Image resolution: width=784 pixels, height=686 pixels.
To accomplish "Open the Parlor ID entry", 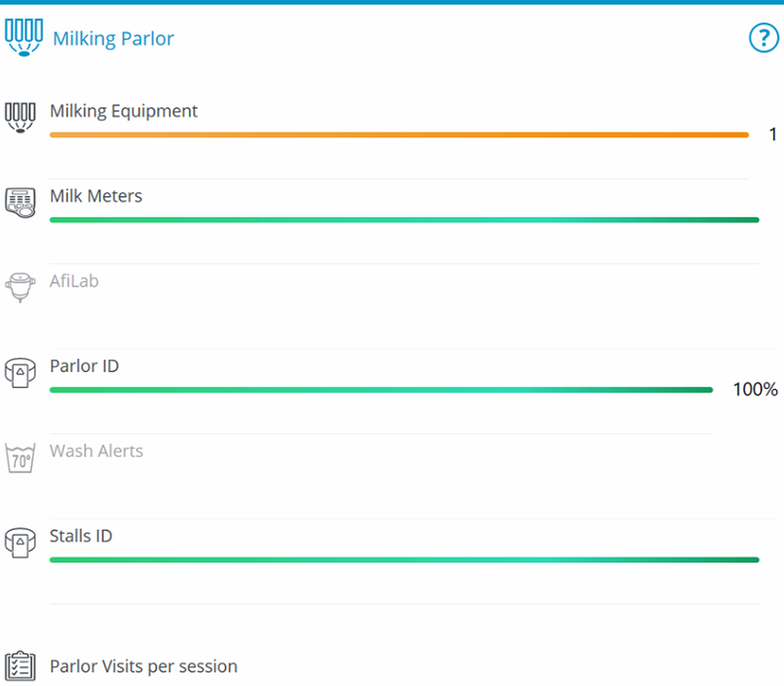I will click(84, 366).
